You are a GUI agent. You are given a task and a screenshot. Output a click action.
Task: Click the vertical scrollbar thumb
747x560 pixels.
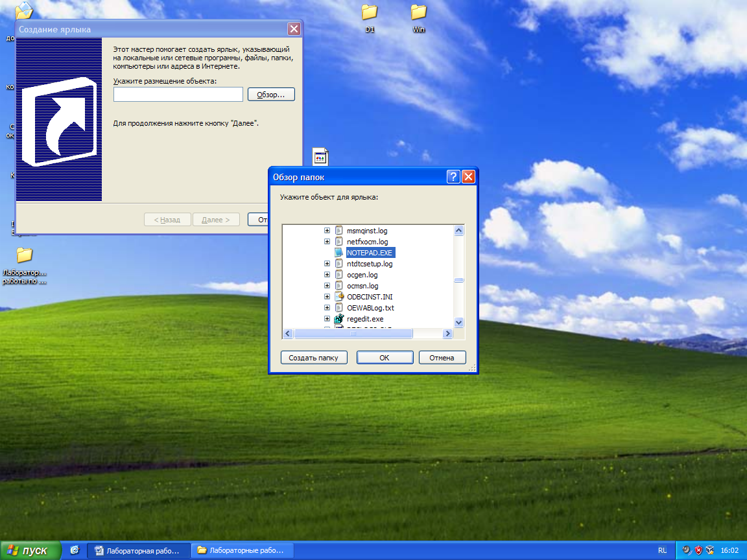coord(459,280)
